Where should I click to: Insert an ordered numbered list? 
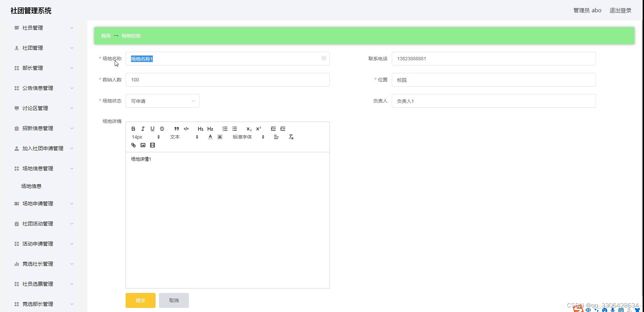click(x=225, y=129)
